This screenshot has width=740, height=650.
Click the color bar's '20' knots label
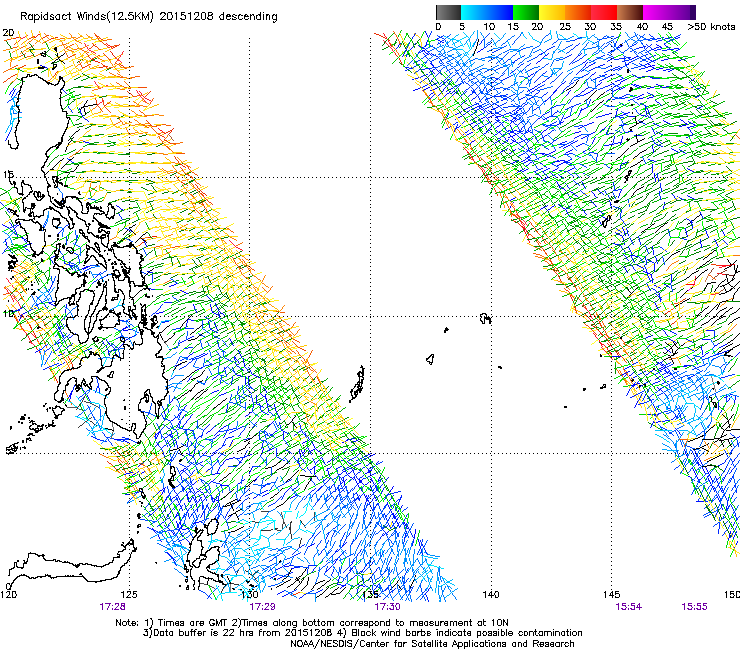[x=538, y=27]
